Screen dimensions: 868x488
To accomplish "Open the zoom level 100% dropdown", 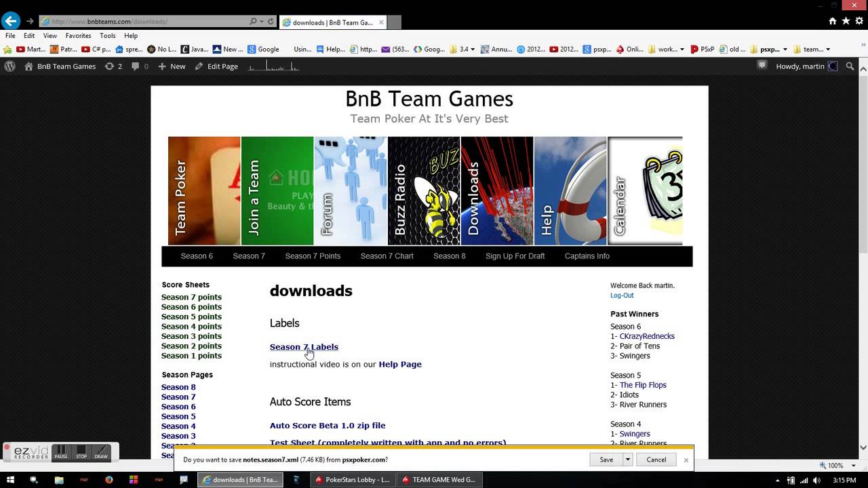I will pos(854,466).
